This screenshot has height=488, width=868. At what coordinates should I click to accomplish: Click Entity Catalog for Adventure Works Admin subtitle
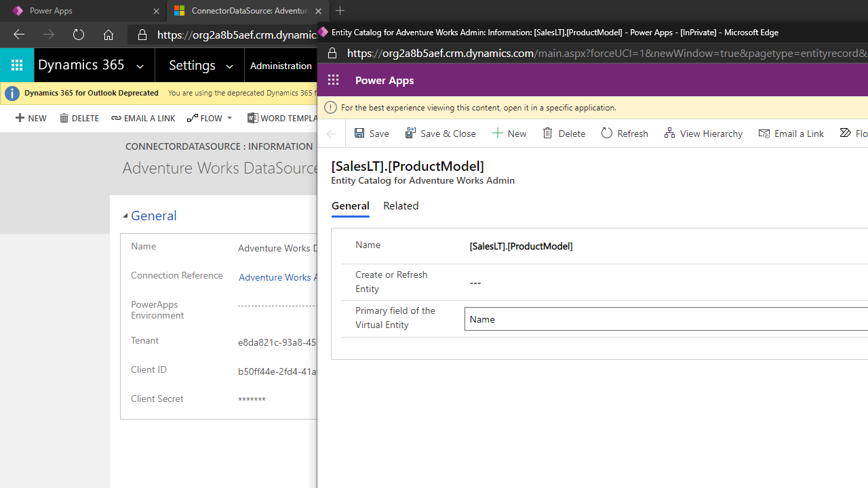coord(422,180)
